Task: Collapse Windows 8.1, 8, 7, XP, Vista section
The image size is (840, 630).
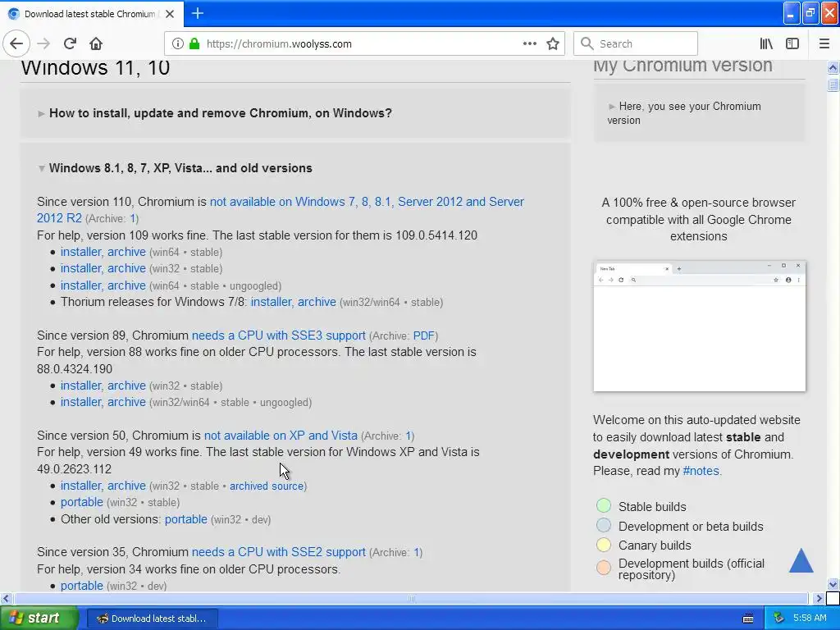Action: point(180,167)
